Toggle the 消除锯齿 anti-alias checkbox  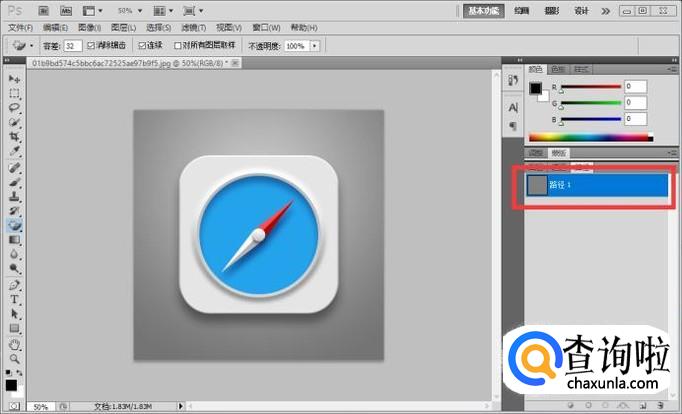[91, 45]
